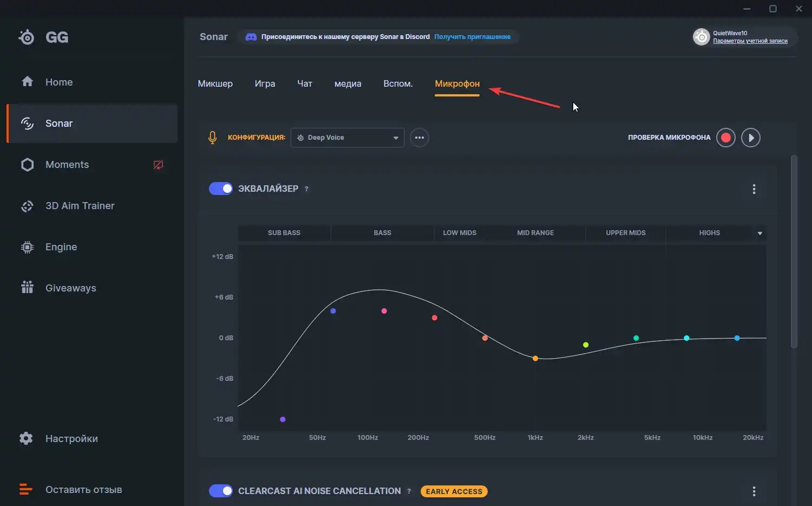Click the 3D Aim Trainer crosshair icon

(x=27, y=206)
